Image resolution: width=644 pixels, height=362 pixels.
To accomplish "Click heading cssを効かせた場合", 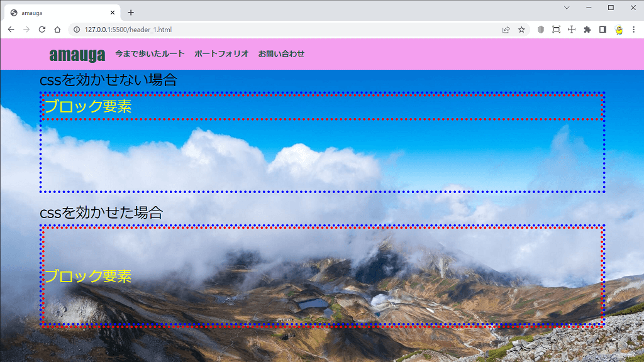I will pos(101,212).
